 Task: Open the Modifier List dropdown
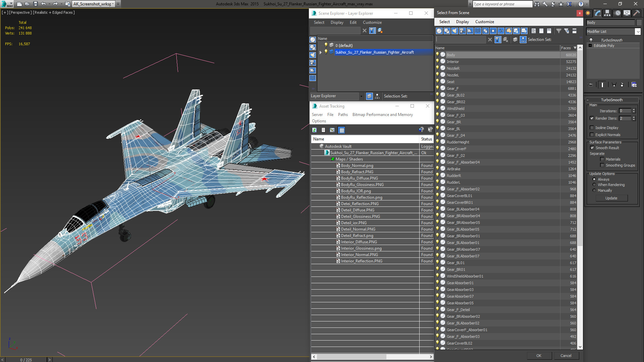pos(638,32)
